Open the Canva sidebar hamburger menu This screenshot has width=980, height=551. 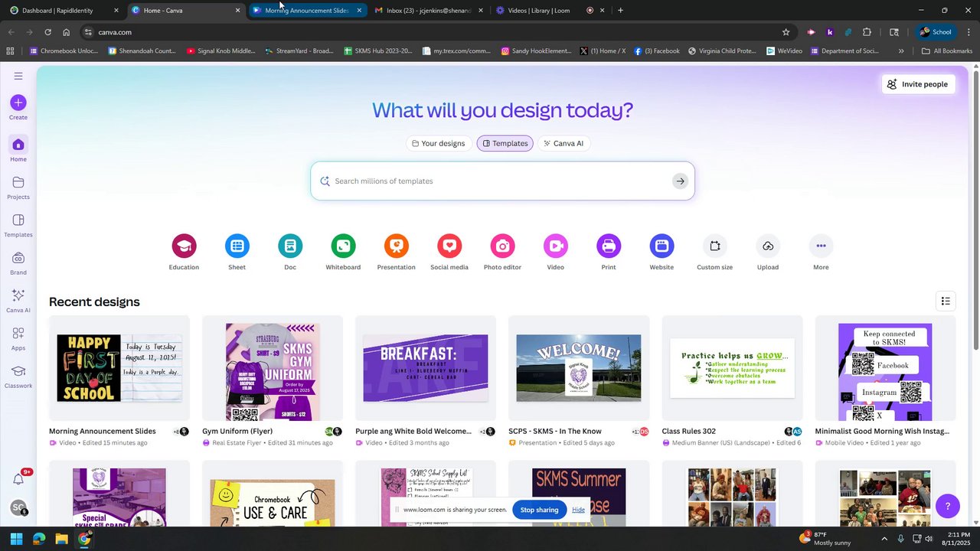(18, 76)
